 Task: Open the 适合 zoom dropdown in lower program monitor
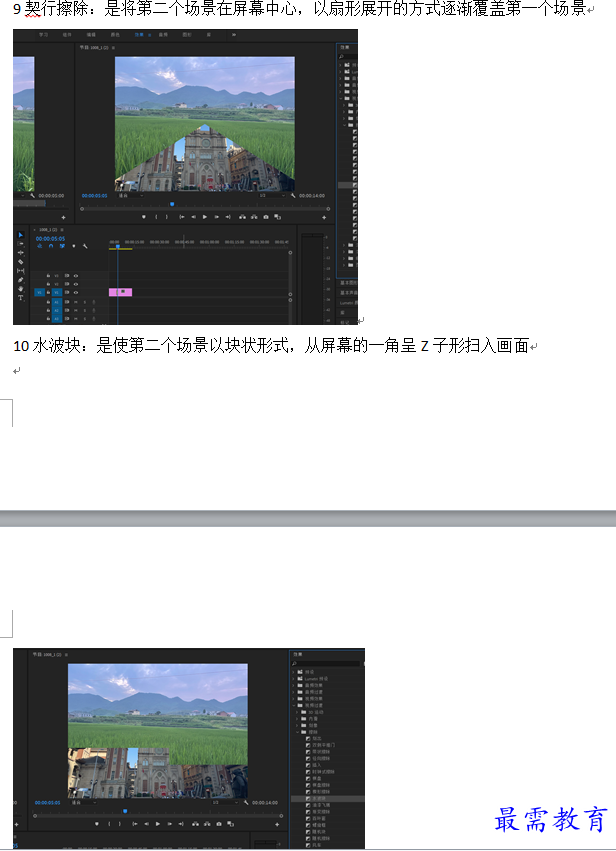coord(83,802)
